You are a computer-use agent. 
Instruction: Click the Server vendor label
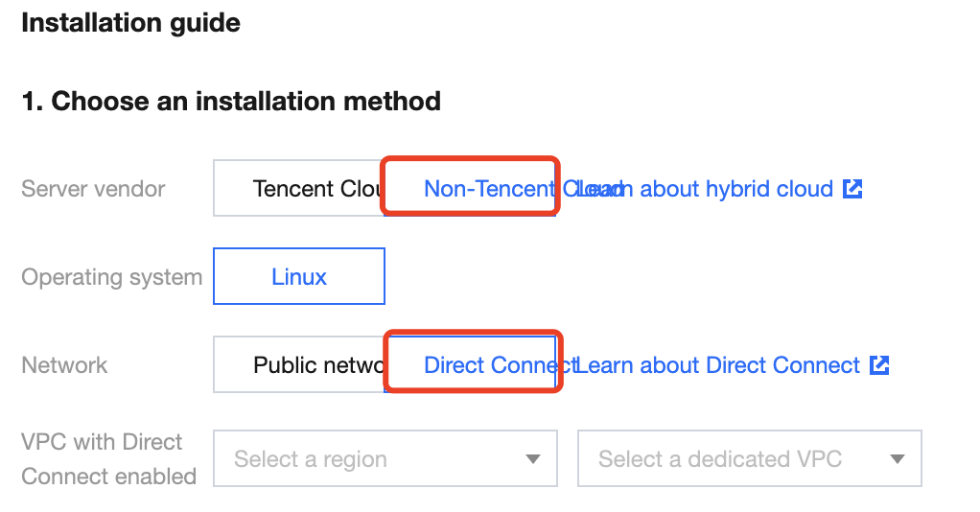pos(93,189)
